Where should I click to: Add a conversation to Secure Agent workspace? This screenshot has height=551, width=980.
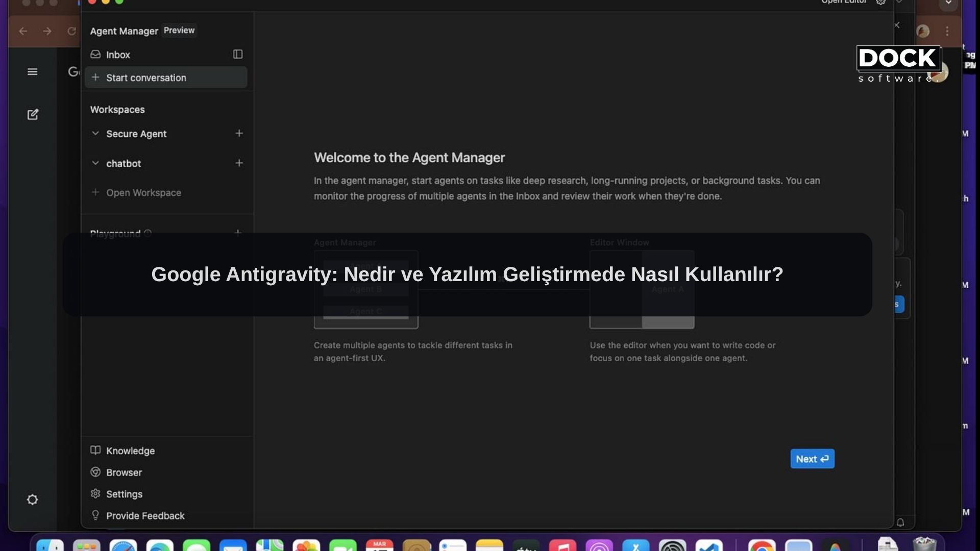point(239,133)
